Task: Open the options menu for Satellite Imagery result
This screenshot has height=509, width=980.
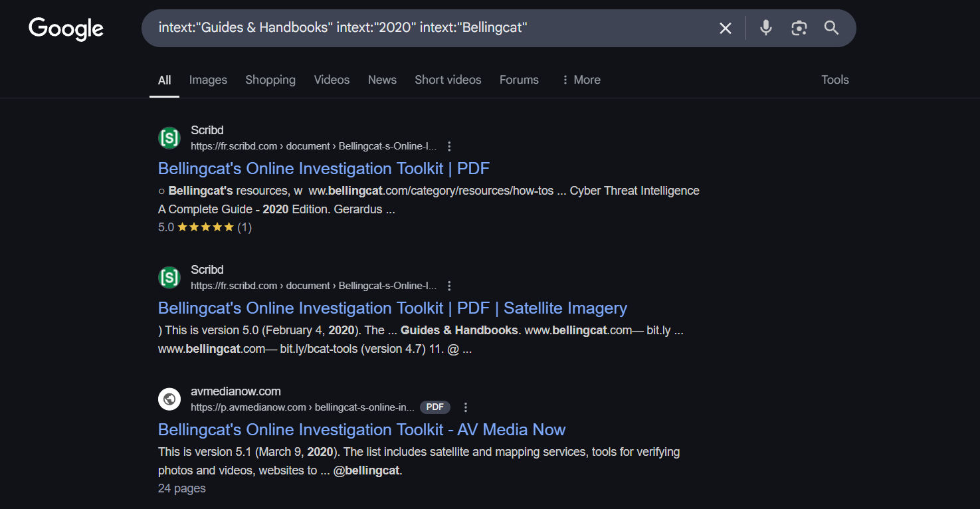Action: pos(450,286)
